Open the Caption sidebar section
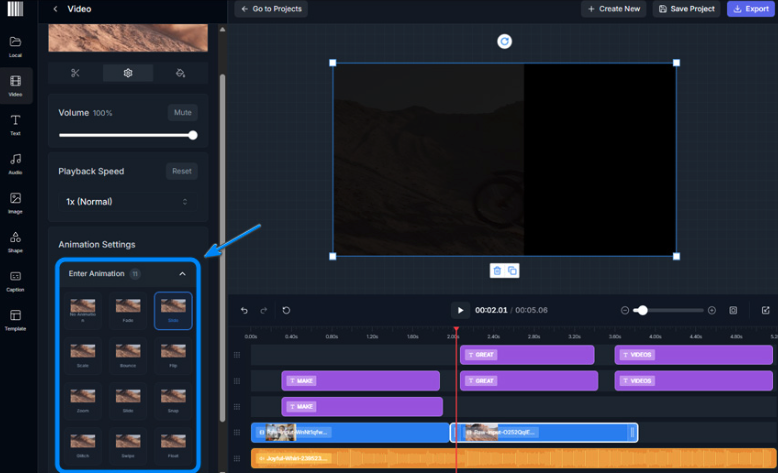 pos(15,281)
